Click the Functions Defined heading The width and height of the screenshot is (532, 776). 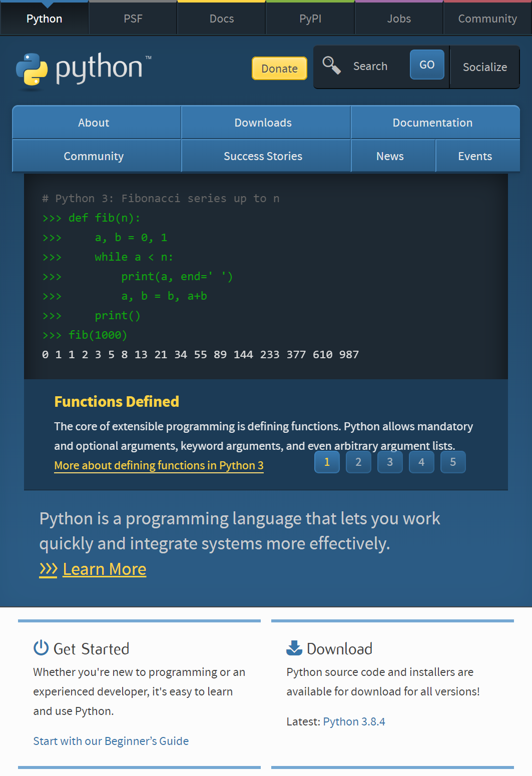pos(117,402)
